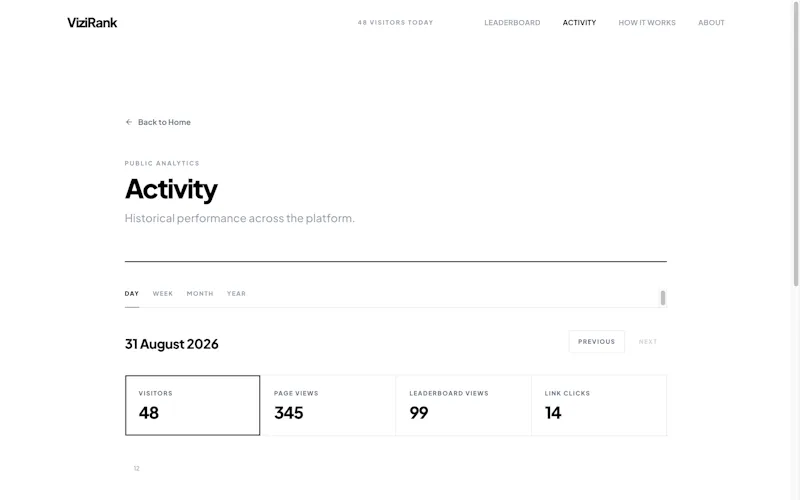The height and width of the screenshot is (500, 800).
Task: Select the Visitors metric card
Action: pos(192,405)
